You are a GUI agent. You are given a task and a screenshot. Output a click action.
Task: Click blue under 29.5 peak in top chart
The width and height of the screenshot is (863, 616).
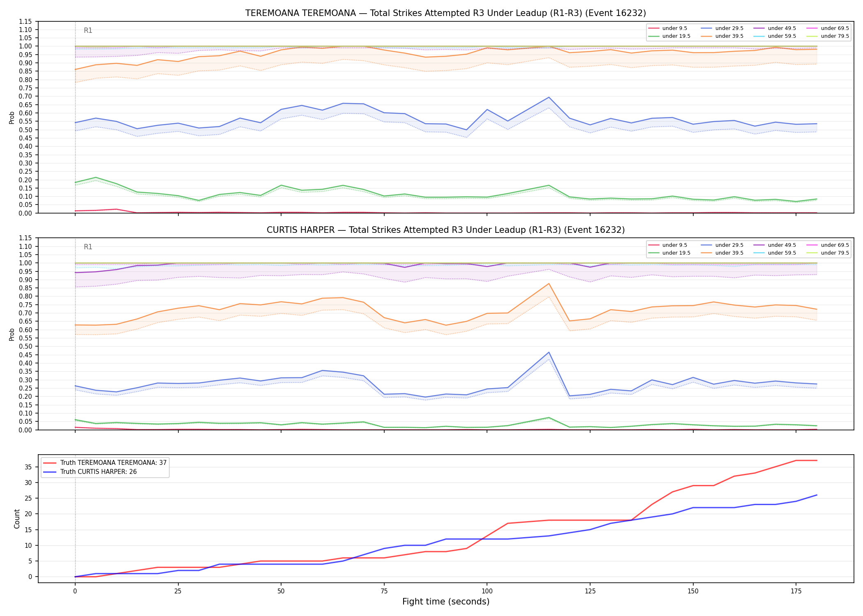549,97
